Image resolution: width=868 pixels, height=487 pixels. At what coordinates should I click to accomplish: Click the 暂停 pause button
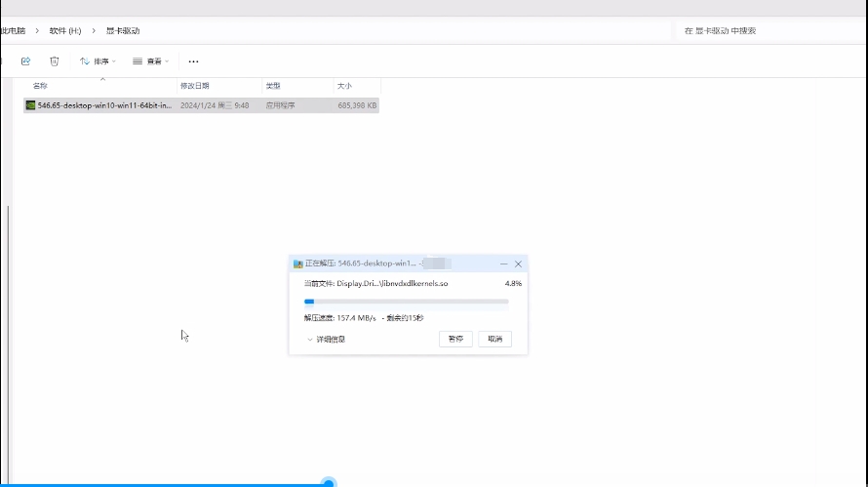tap(455, 340)
